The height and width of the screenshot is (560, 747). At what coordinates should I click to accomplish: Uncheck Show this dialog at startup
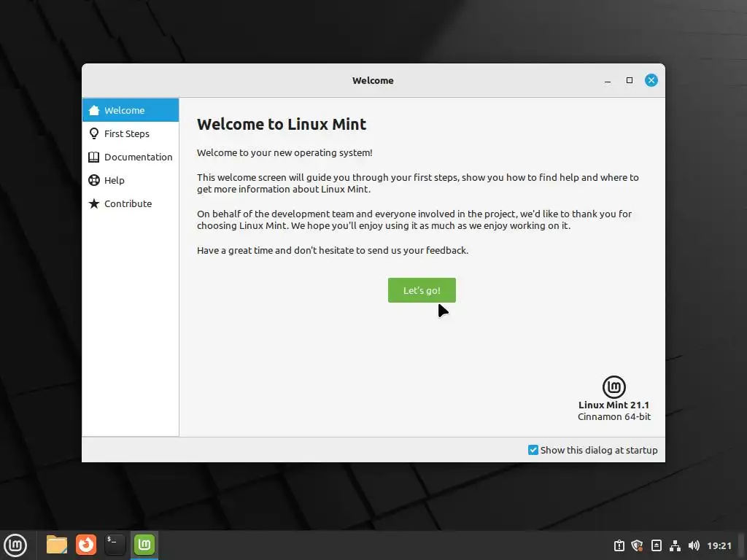pos(533,450)
